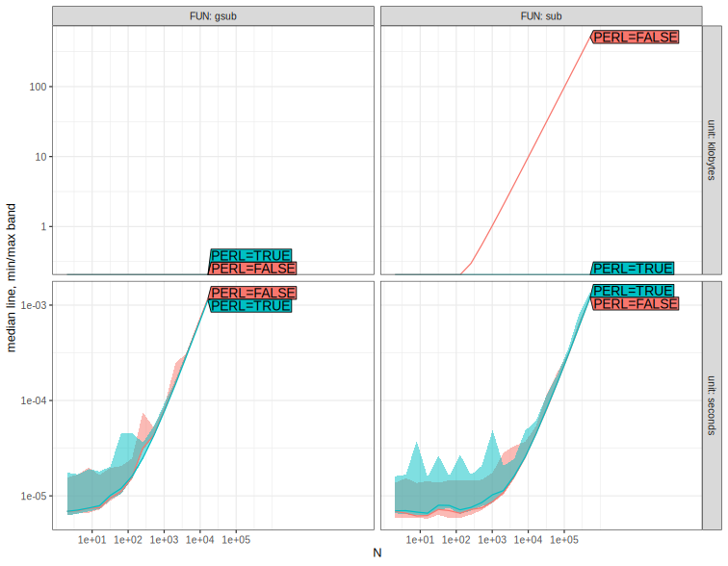Click PERL=FALSE label in sub seconds panel
Image resolution: width=728 pixels, height=566 pixels.
(x=636, y=304)
